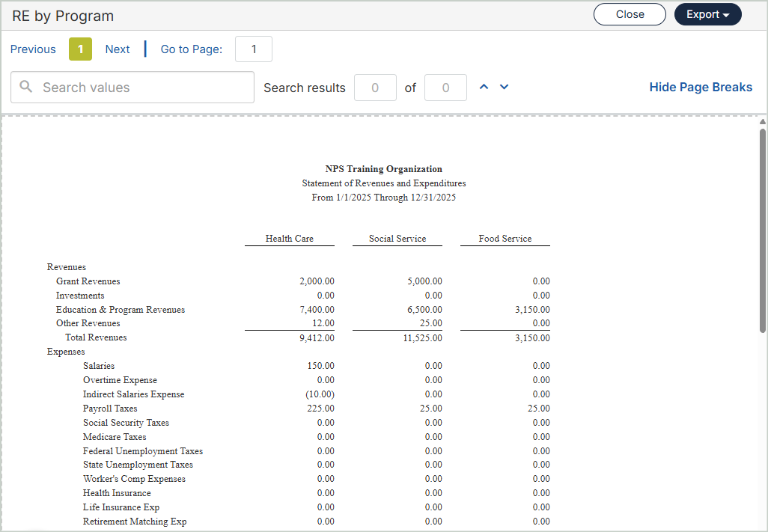Screen dimensions: 768x532
Task: Click the NPS Training Organization report title
Action: tap(384, 169)
